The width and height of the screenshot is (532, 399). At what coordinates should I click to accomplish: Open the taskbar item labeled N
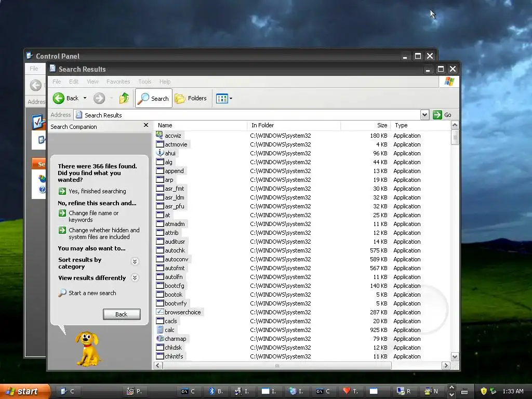432,391
